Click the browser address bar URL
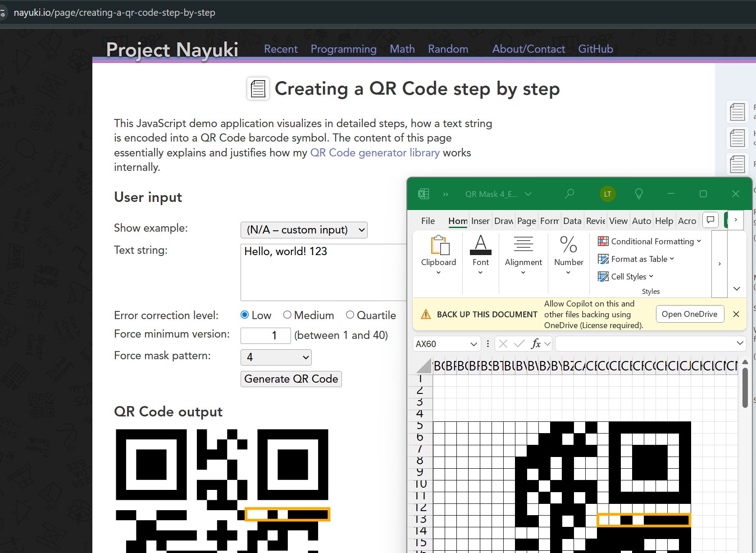 114,13
